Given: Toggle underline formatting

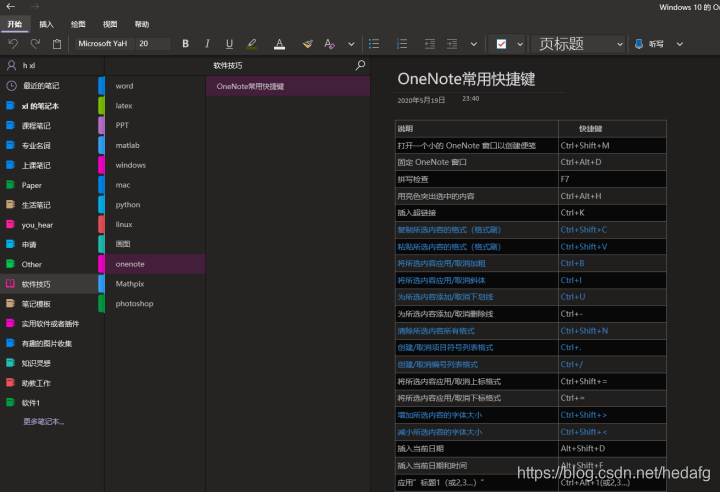Looking at the screenshot, I should click(x=229, y=44).
